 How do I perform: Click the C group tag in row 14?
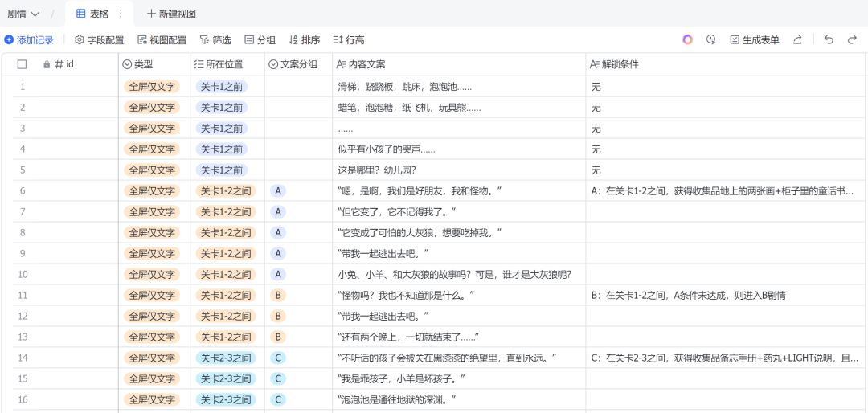(278, 358)
